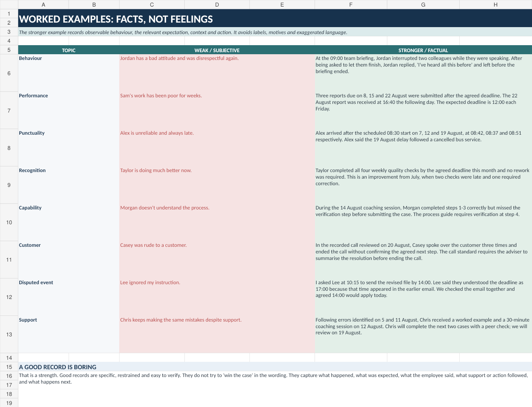Select column H header
Viewport: 532px width, 407px height.
tap(495, 5)
